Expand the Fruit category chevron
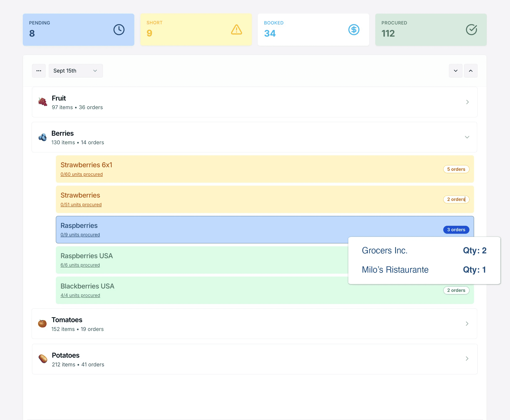The height and width of the screenshot is (420, 510). (x=467, y=102)
